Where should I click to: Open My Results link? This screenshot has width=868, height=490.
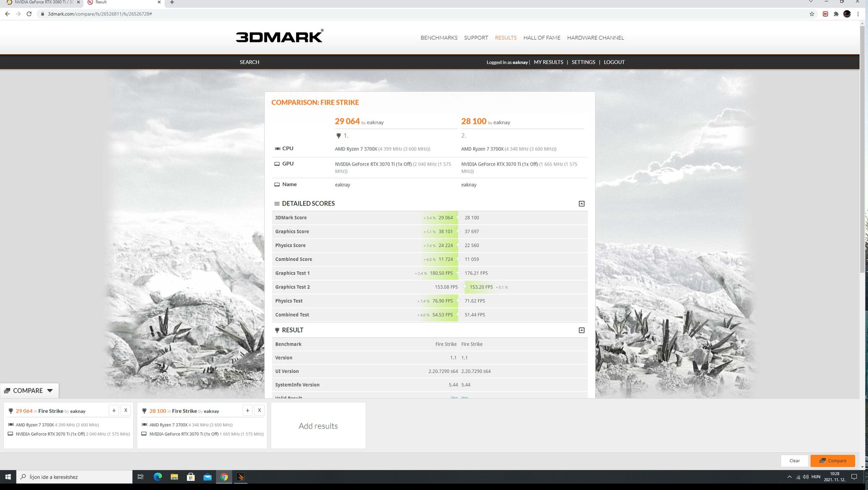point(548,62)
